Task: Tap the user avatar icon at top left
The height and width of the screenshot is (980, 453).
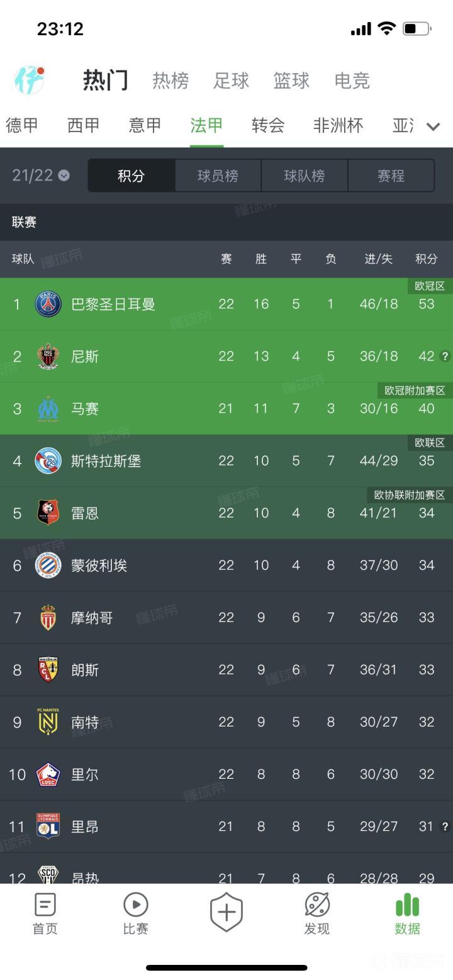Action: coord(30,80)
